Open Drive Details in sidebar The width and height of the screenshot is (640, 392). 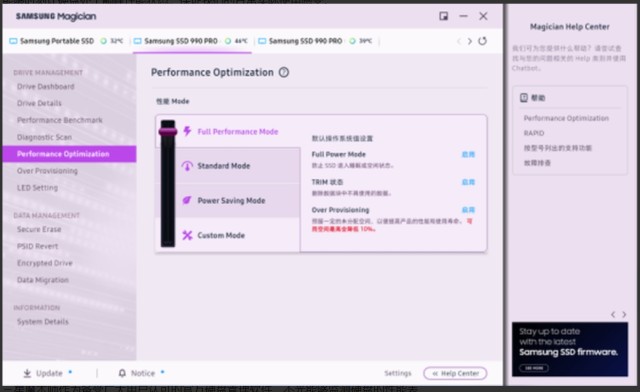pyautogui.click(x=39, y=103)
